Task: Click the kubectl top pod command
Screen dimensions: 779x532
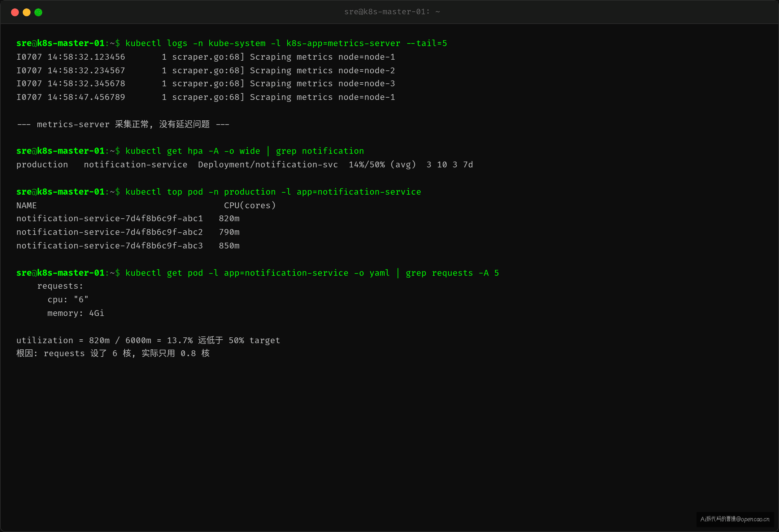Action: click(273, 192)
